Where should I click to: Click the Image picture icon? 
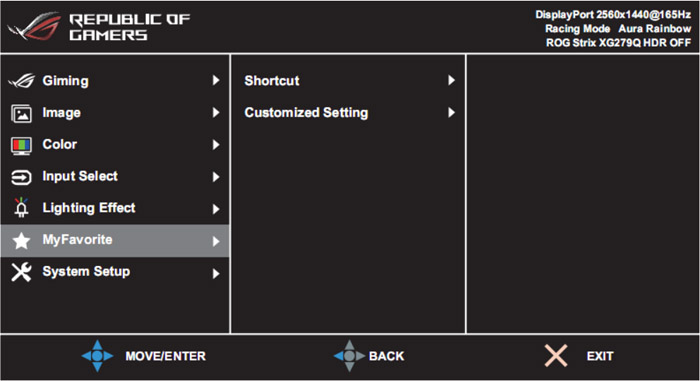[x=21, y=113]
